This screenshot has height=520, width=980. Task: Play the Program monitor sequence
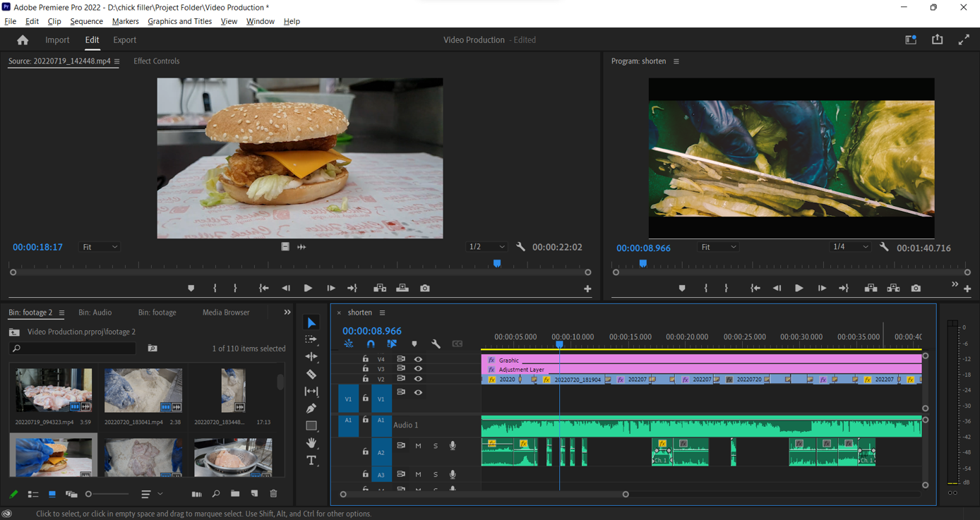[799, 288]
